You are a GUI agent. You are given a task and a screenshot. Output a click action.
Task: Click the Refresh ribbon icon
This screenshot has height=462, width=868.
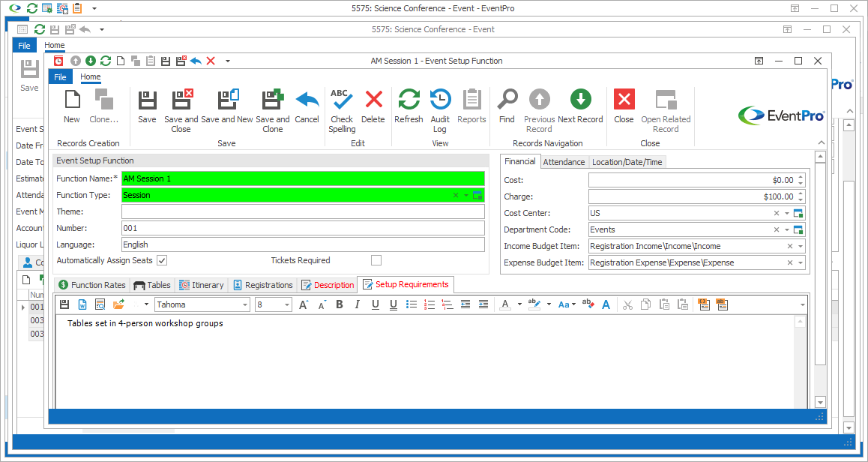pos(409,100)
